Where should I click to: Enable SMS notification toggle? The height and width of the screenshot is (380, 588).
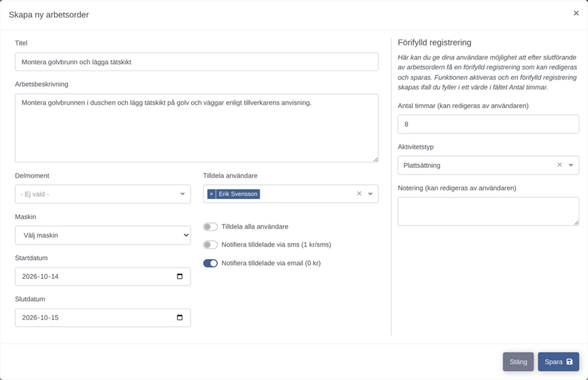click(x=211, y=245)
